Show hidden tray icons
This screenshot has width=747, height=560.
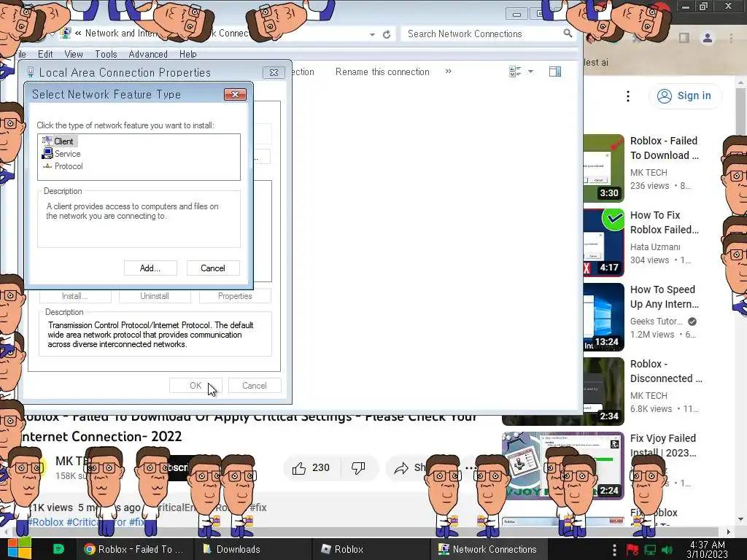[614, 550]
